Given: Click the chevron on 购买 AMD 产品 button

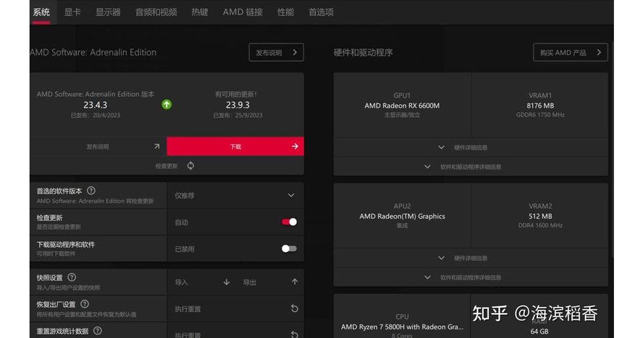Looking at the screenshot, I should point(599,53).
